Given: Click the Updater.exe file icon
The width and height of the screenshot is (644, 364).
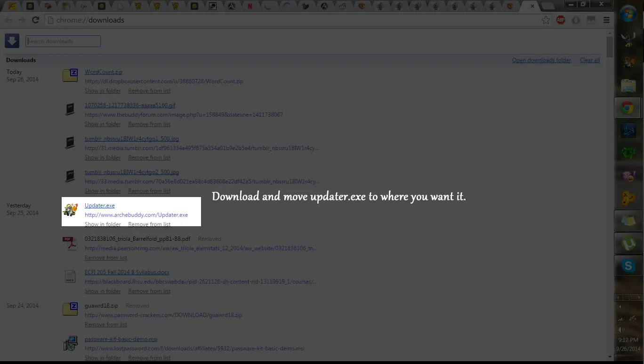Looking at the screenshot, I should [x=71, y=210].
